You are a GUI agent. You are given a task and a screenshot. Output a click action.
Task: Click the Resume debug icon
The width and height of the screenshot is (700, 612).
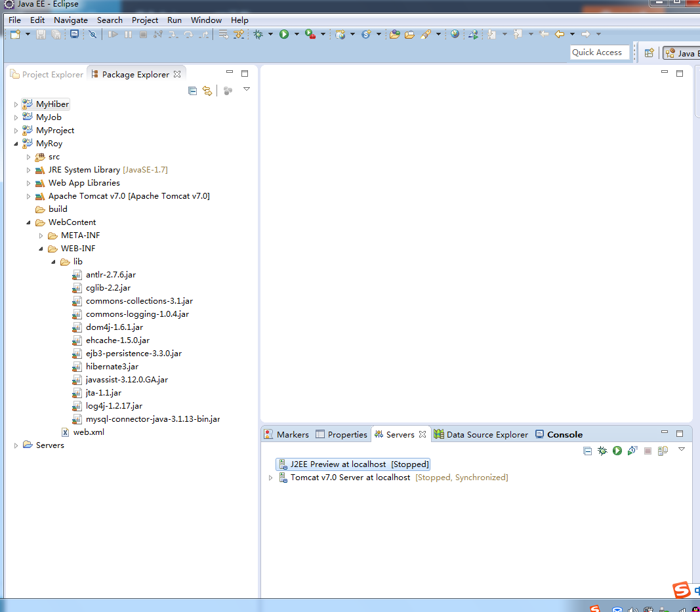click(x=113, y=34)
